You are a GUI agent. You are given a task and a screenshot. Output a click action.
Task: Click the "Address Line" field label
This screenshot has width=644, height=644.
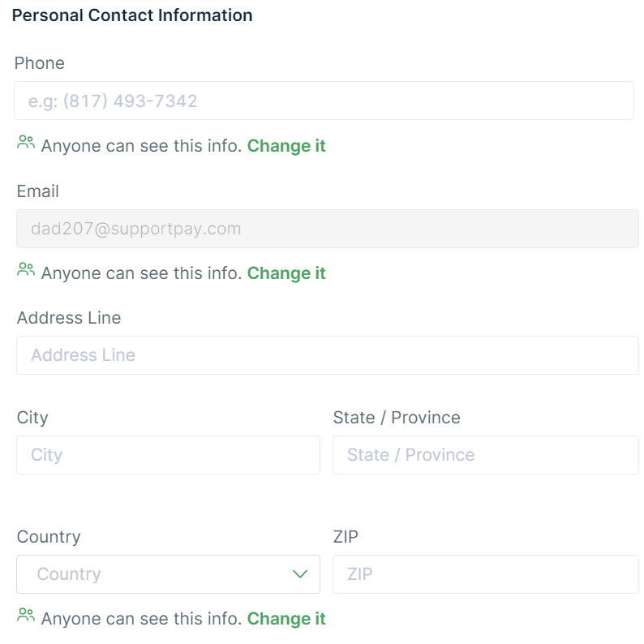[x=69, y=318]
